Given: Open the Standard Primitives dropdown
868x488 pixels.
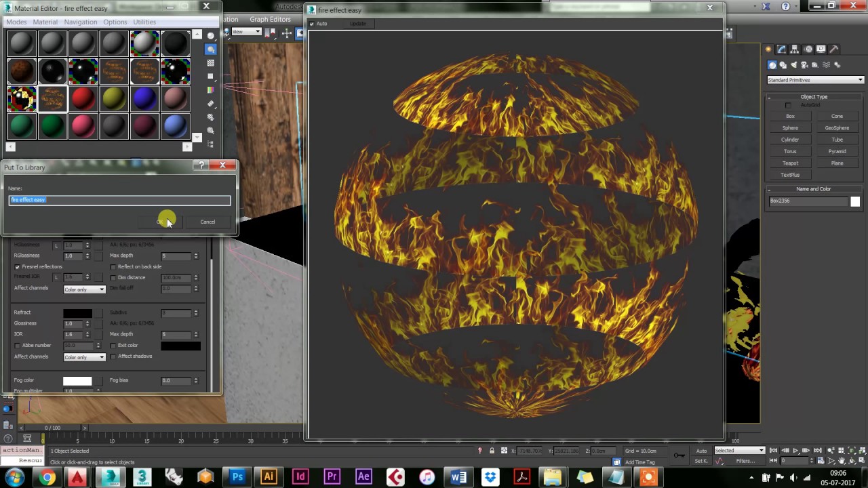Looking at the screenshot, I should [x=815, y=80].
